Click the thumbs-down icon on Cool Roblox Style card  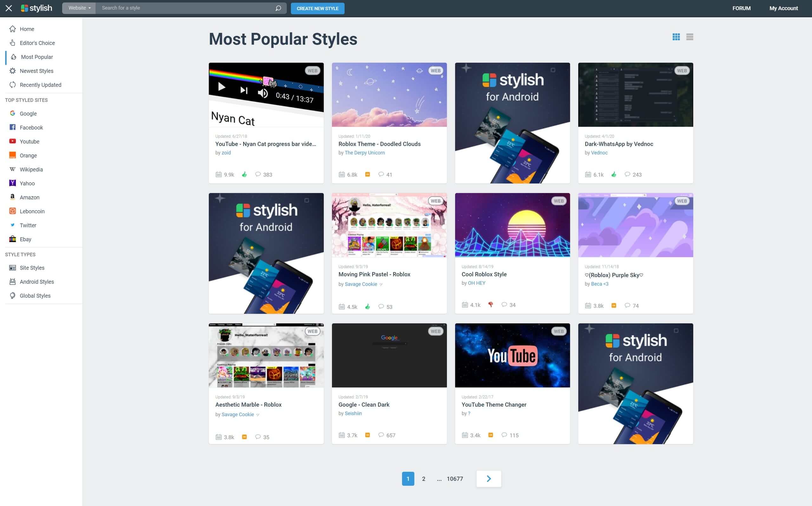490,304
